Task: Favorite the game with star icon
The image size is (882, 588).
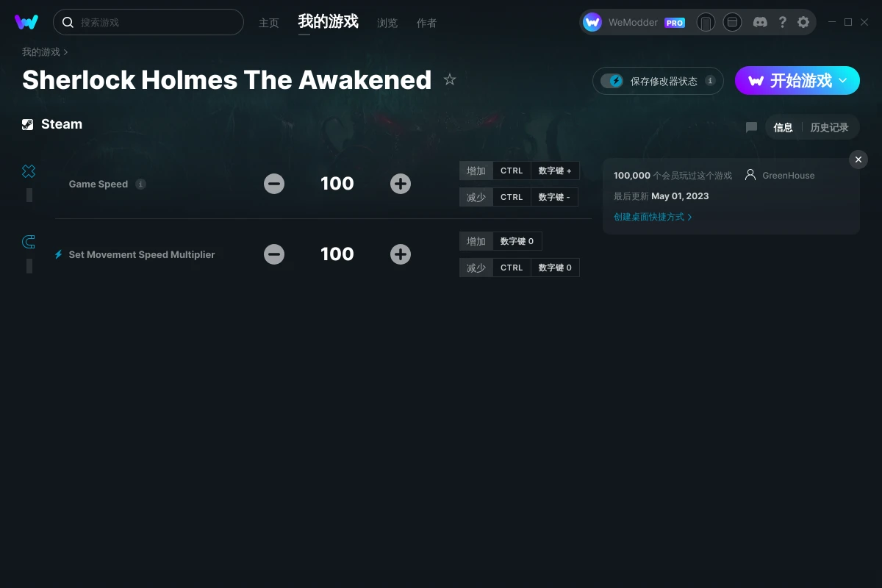Action: 450,79
